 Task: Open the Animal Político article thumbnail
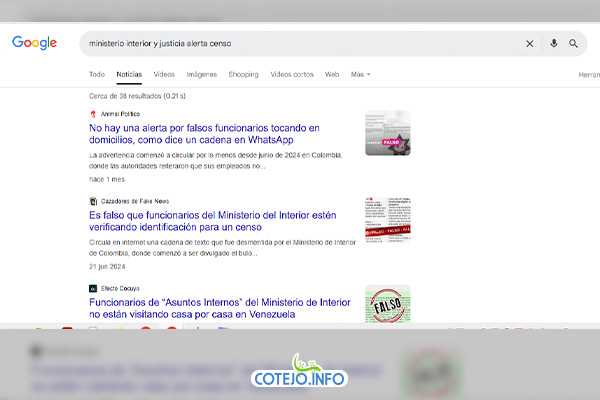(x=388, y=133)
